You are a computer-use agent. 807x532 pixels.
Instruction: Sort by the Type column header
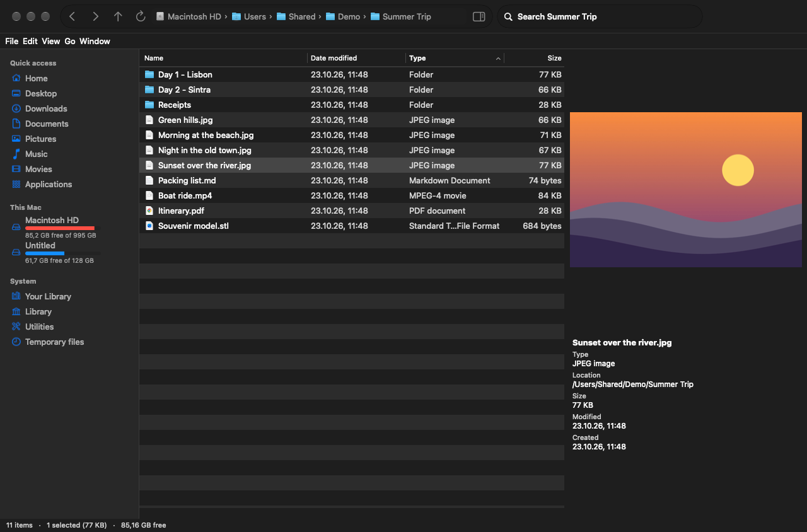coord(455,58)
